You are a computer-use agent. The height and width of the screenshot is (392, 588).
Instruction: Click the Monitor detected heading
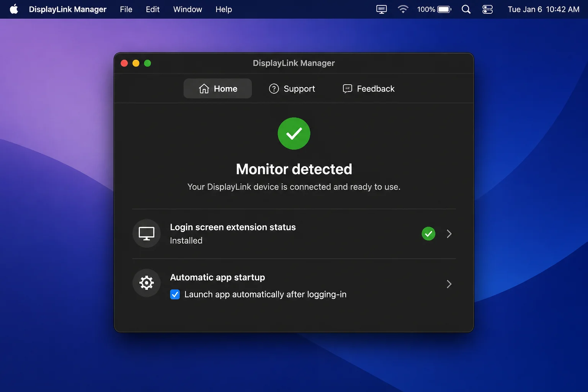[294, 169]
